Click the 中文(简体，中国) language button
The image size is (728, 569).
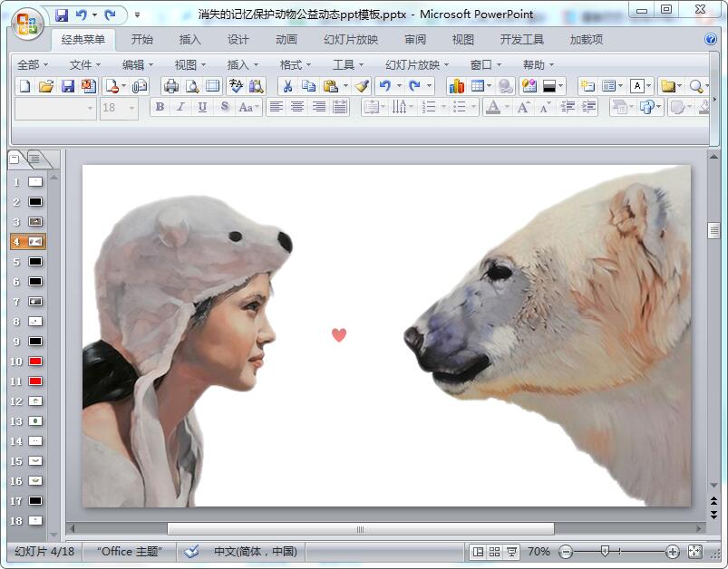point(256,552)
